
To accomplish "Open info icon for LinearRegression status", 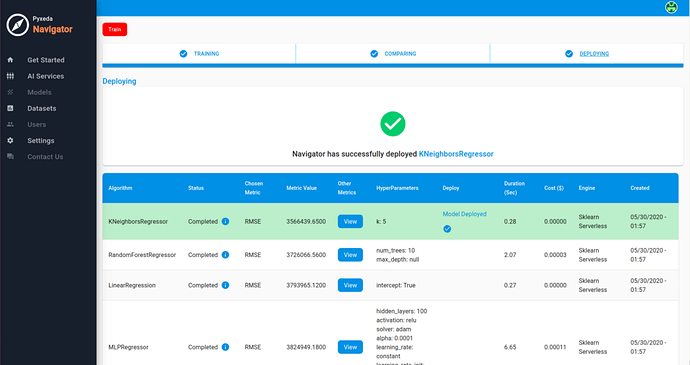I will [x=225, y=285].
